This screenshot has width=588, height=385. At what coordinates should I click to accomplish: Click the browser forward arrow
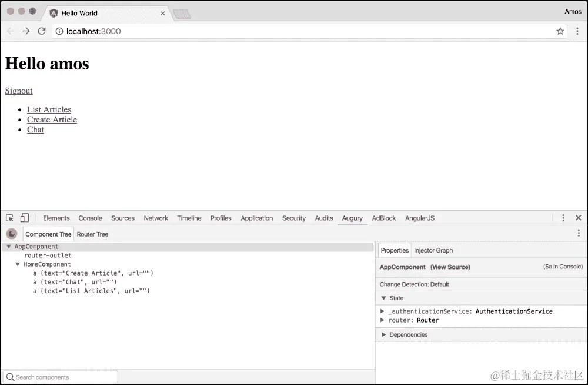coord(26,31)
